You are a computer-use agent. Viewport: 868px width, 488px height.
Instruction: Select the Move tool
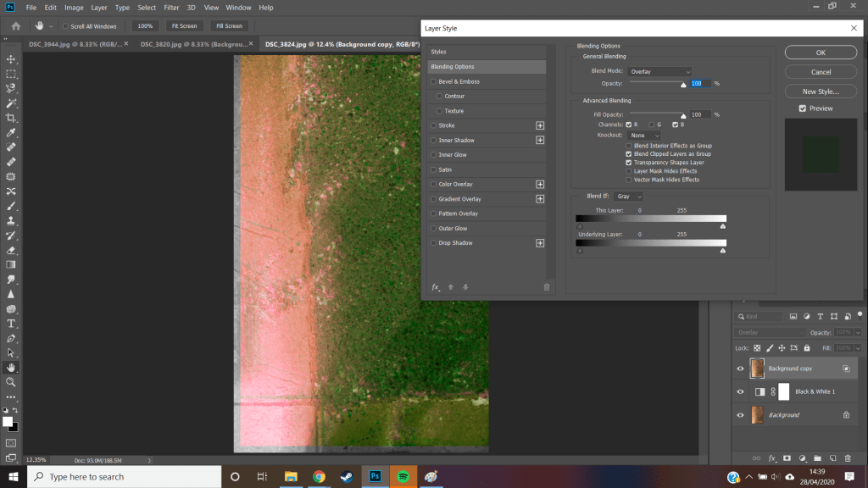(11, 59)
